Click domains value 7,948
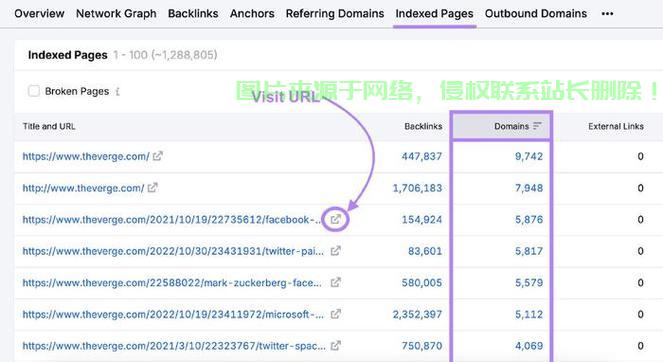This screenshot has width=663, height=362. (x=529, y=188)
